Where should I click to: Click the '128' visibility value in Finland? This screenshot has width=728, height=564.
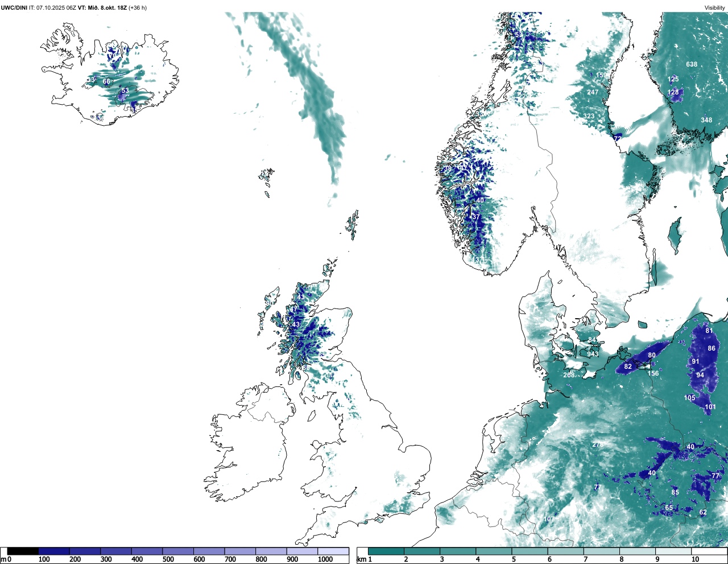click(x=673, y=92)
